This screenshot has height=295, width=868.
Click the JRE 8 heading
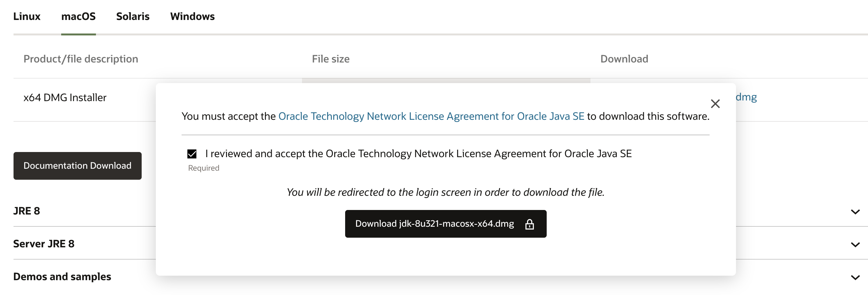coord(27,211)
